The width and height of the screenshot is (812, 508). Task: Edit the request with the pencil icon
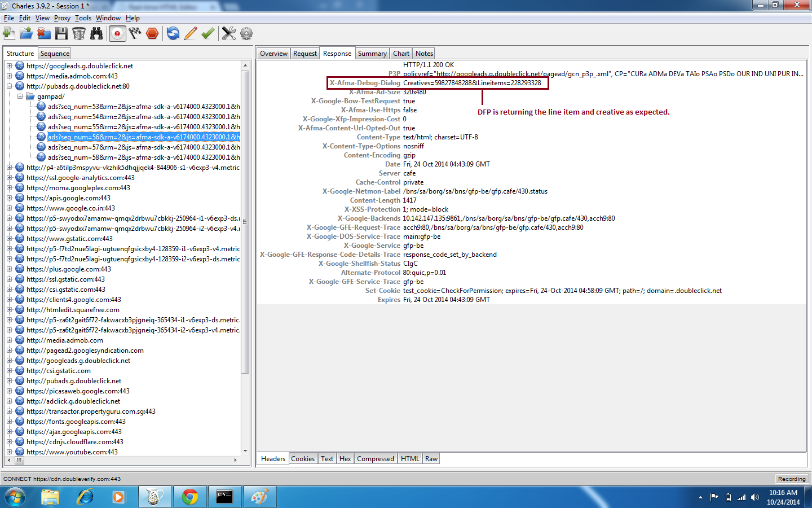tap(191, 33)
